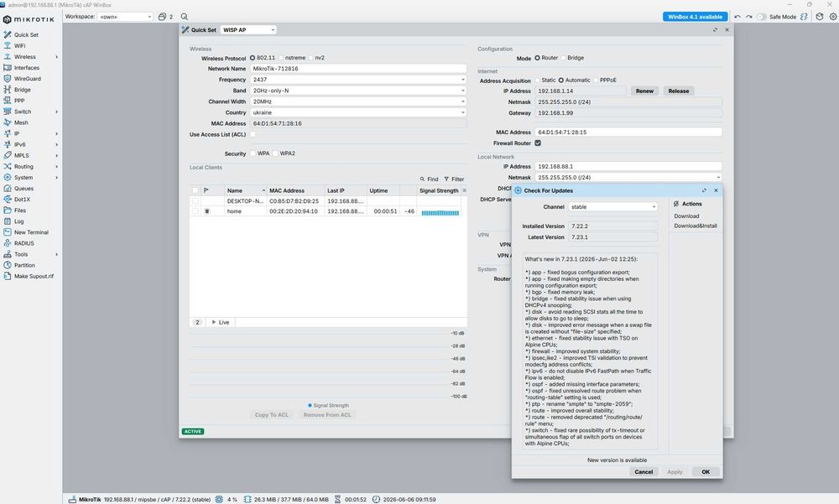Image resolution: width=839 pixels, height=504 pixels.
Task: Click the Renew button
Action: [x=644, y=91]
